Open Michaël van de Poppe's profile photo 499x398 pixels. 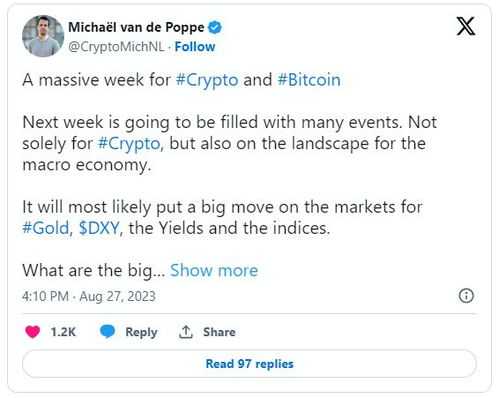pyautogui.click(x=43, y=36)
